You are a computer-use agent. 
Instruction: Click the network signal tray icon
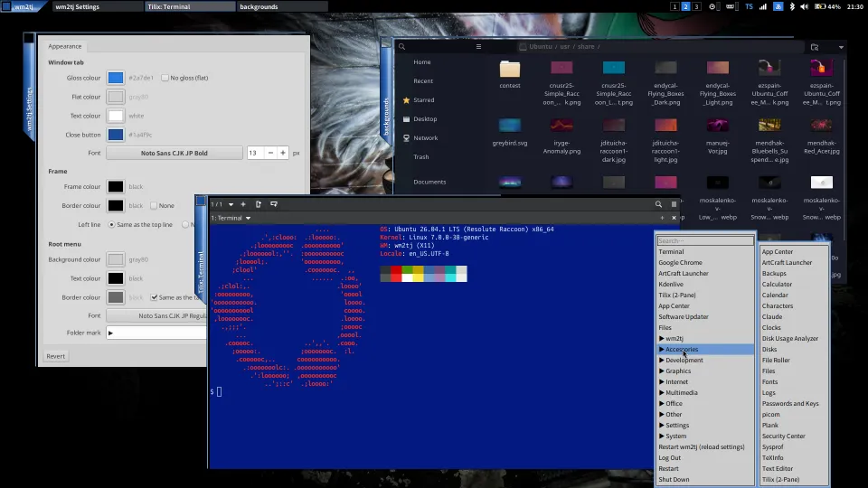point(763,6)
